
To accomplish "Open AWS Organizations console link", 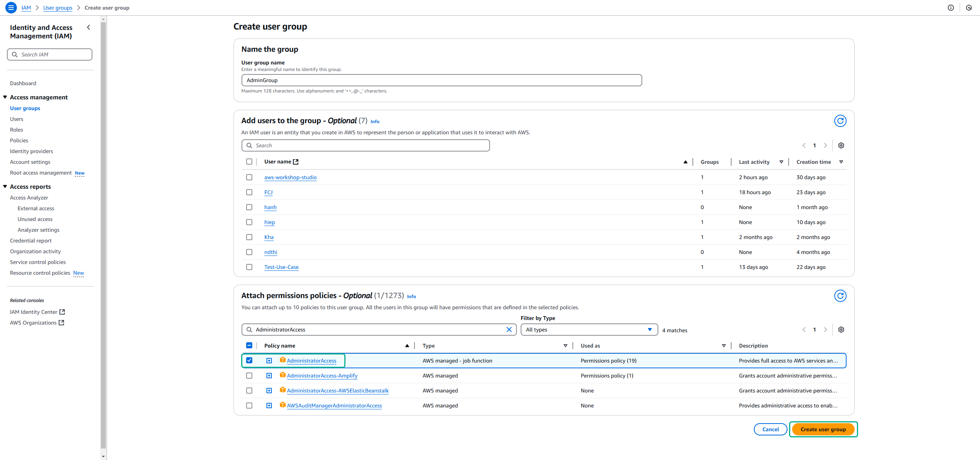I will pyautogui.click(x=37, y=323).
